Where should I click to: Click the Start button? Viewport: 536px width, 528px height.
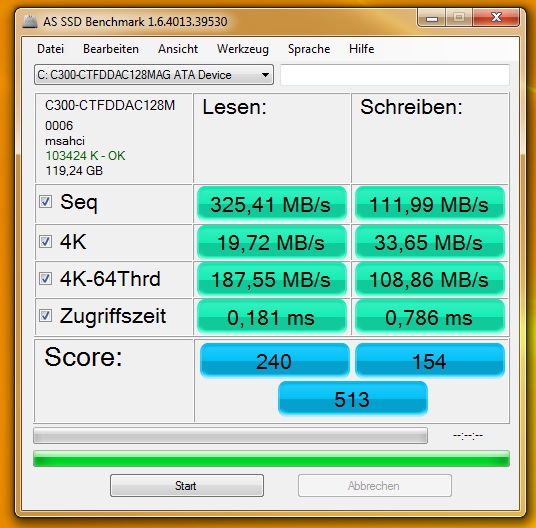click(x=187, y=485)
